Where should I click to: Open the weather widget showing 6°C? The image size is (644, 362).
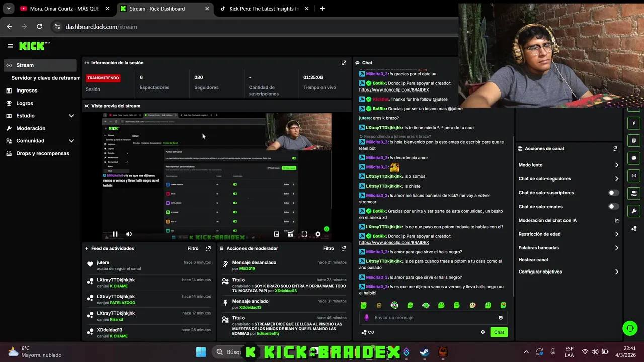coord(35,352)
